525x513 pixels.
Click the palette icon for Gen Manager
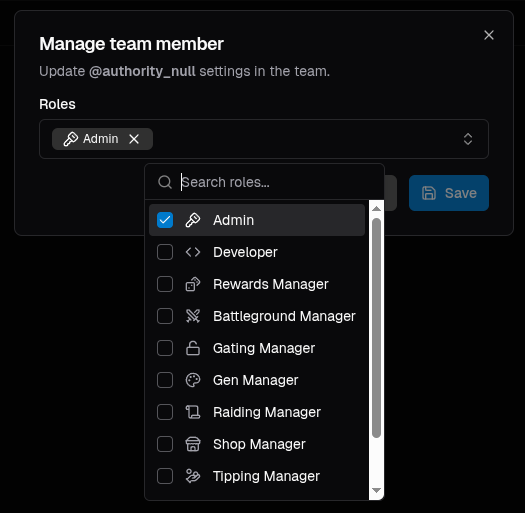pos(193,380)
